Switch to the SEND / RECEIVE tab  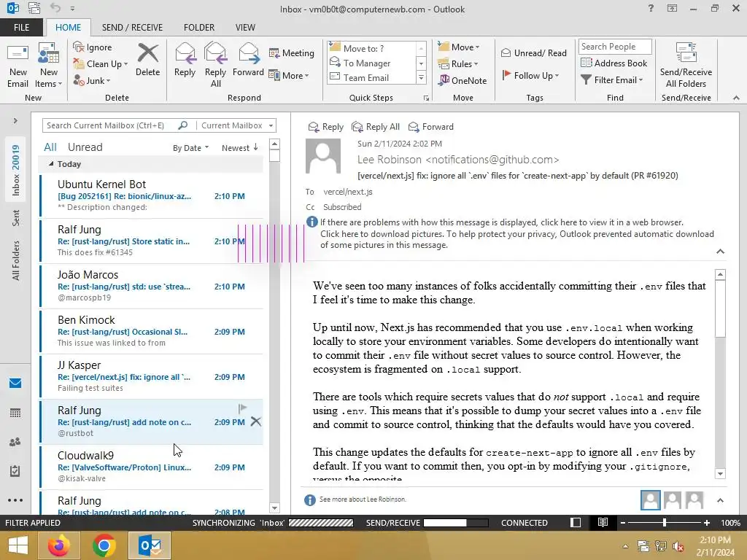132,28
